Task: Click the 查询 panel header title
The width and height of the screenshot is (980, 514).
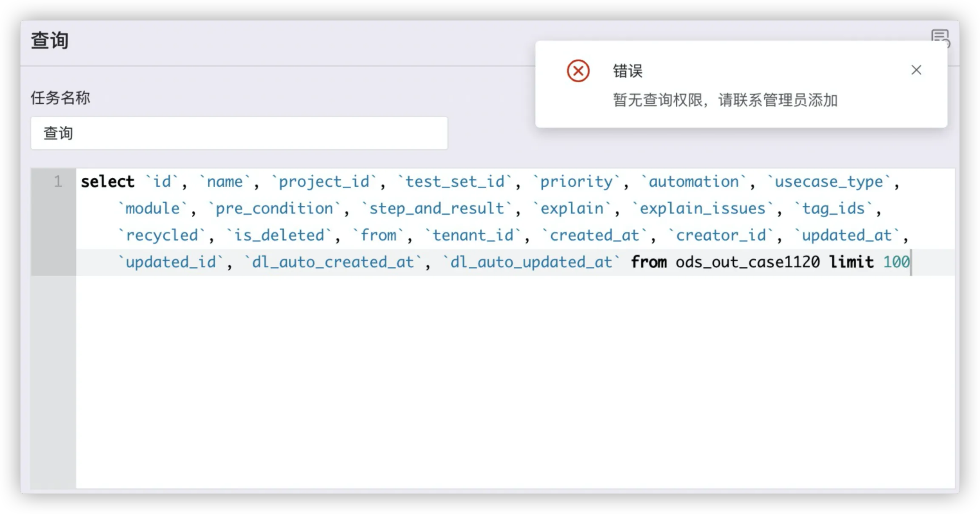Action: (50, 41)
